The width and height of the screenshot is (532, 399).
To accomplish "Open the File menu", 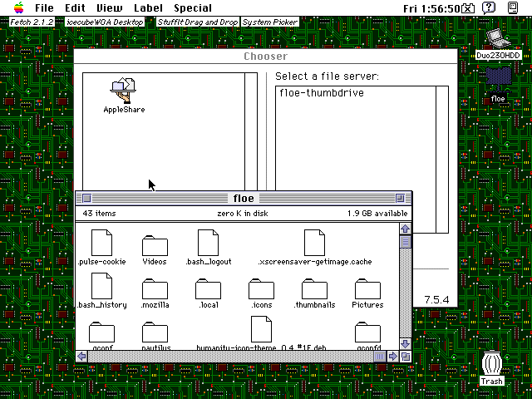I will coord(44,7).
